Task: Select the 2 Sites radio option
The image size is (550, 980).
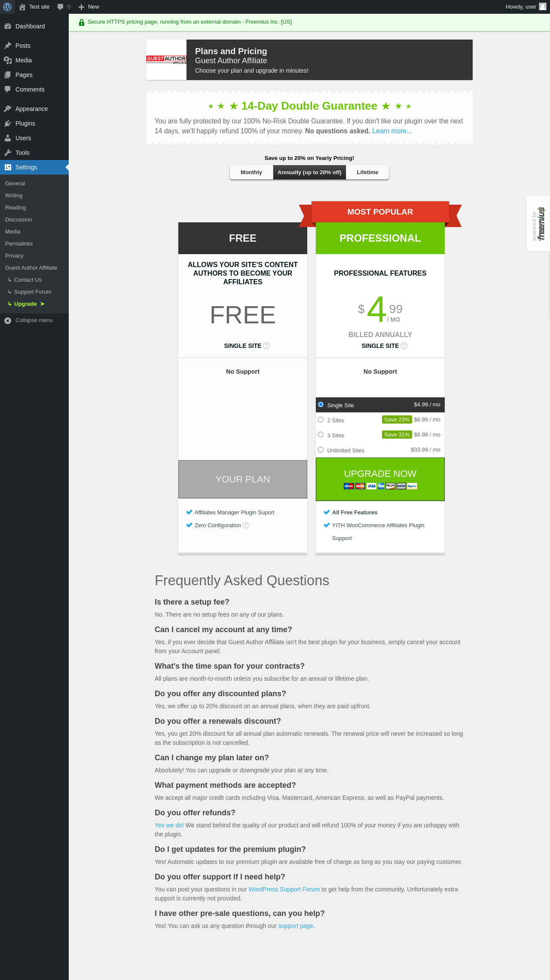Action: click(x=321, y=420)
